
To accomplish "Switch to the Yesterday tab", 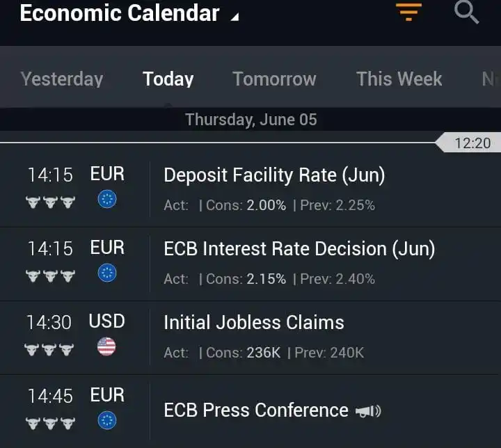I will pyautogui.click(x=62, y=79).
